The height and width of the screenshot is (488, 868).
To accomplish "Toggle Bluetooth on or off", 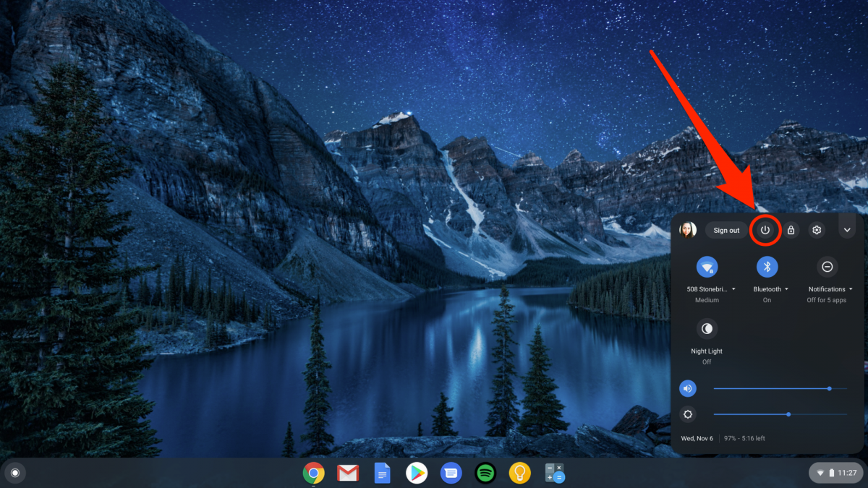I will [x=767, y=267].
